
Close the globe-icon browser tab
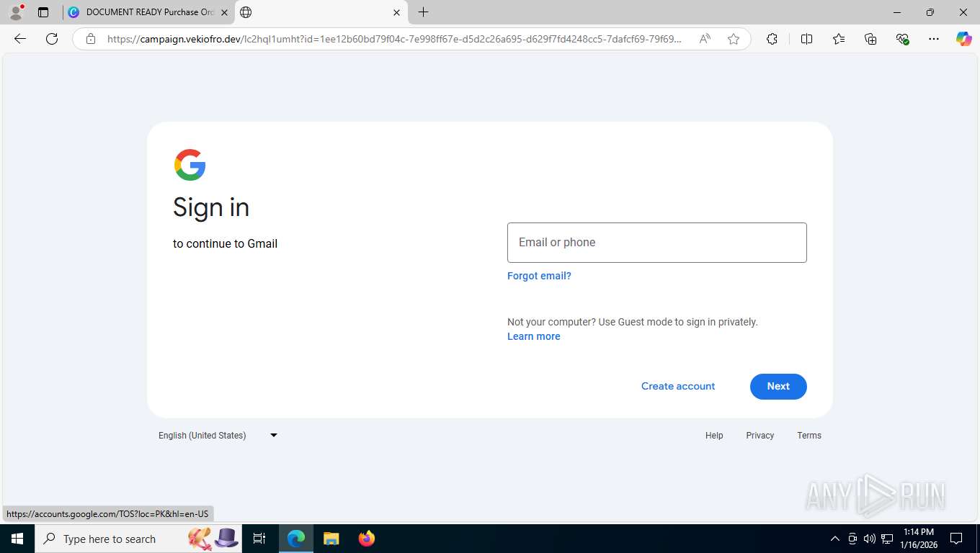pyautogui.click(x=396, y=12)
